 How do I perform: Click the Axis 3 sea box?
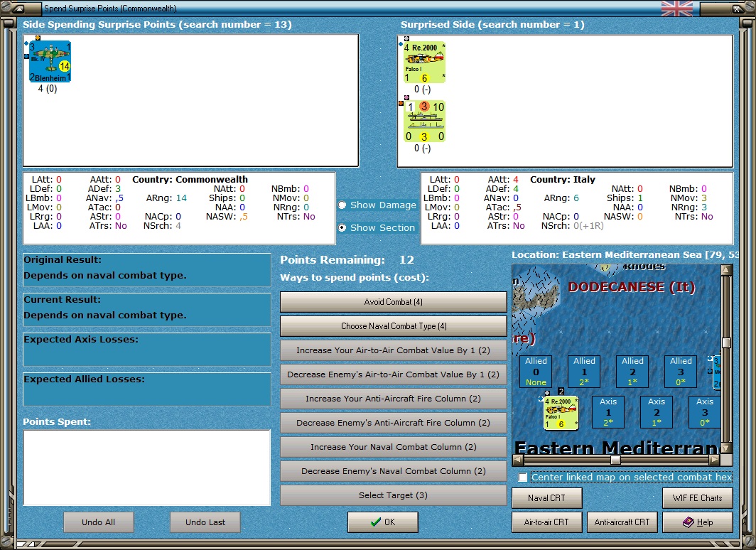point(704,412)
